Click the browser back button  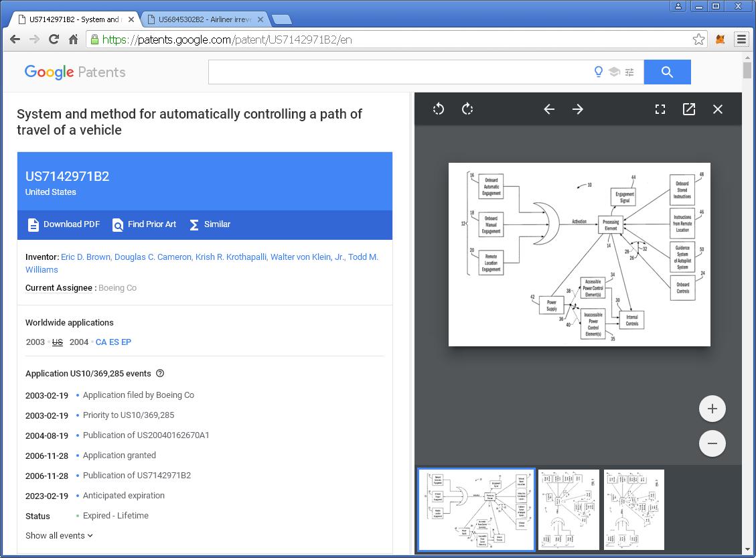[x=15, y=40]
